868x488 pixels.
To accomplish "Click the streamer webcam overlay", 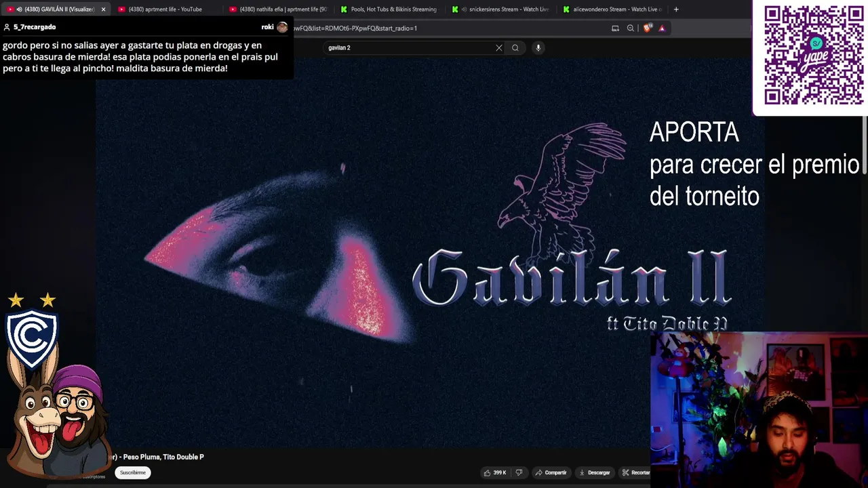I will coord(759,409).
